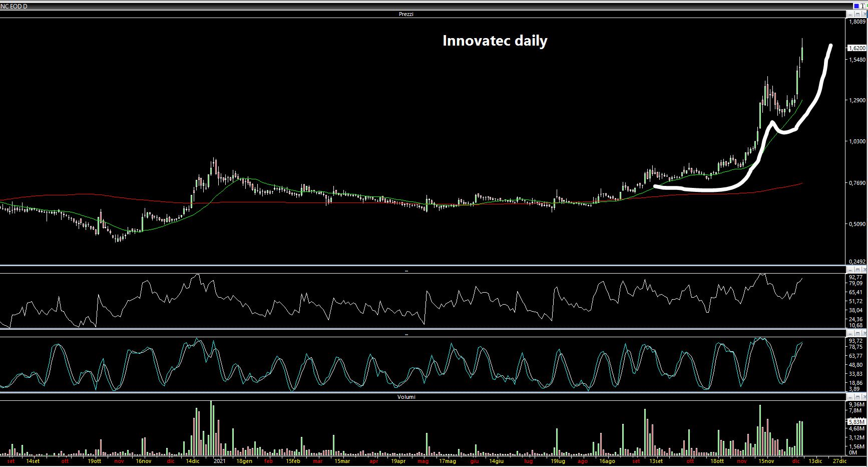Close the RSI indicator panel below Prezzi
Screen dimensions: 868x467
864,270
